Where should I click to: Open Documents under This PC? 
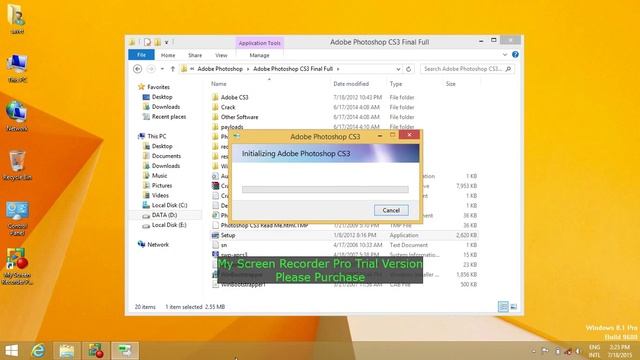pyautogui.click(x=166, y=156)
